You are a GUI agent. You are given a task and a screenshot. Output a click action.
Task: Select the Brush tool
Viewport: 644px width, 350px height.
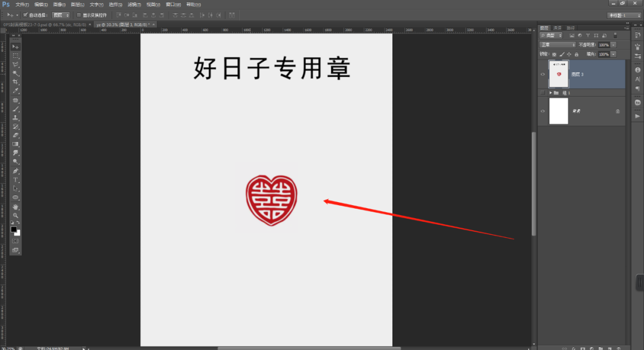pos(15,109)
